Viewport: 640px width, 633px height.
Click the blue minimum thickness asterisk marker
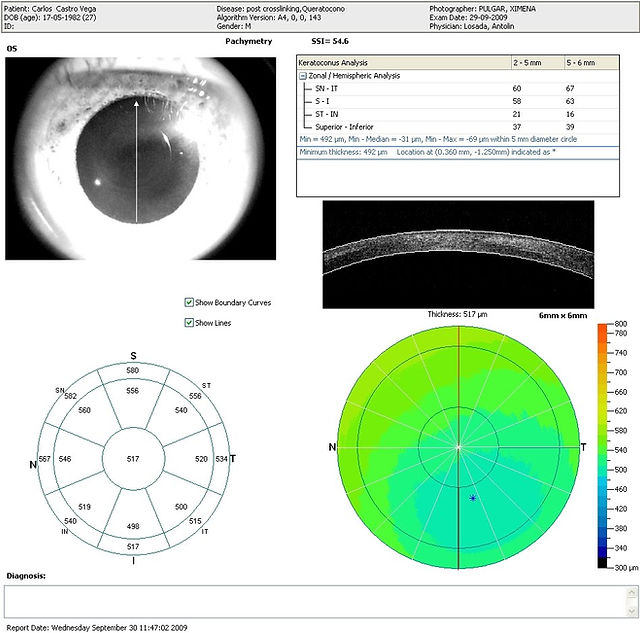click(473, 498)
